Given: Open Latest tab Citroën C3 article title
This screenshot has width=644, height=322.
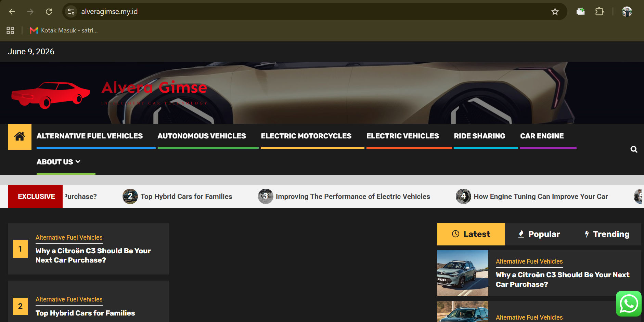Looking at the screenshot, I should pyautogui.click(x=563, y=280).
